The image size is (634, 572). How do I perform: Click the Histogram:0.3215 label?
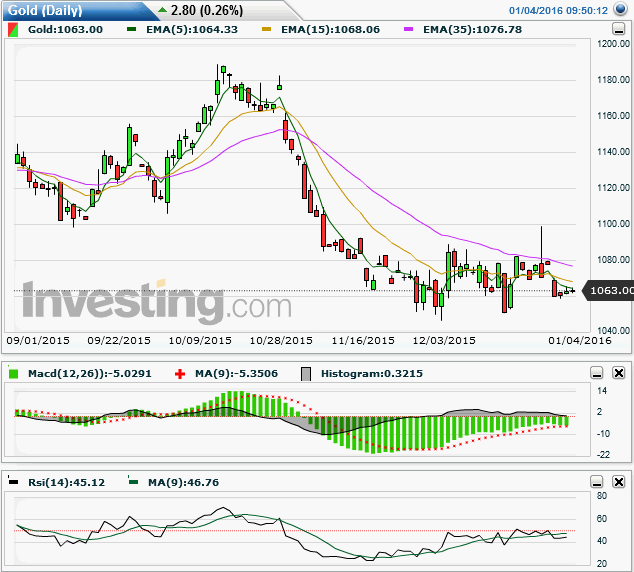(x=372, y=374)
